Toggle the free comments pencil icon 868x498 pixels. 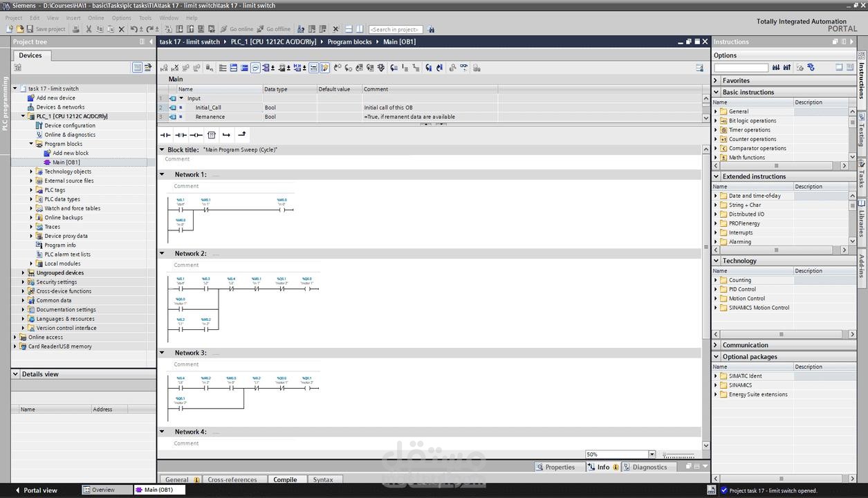(324, 68)
